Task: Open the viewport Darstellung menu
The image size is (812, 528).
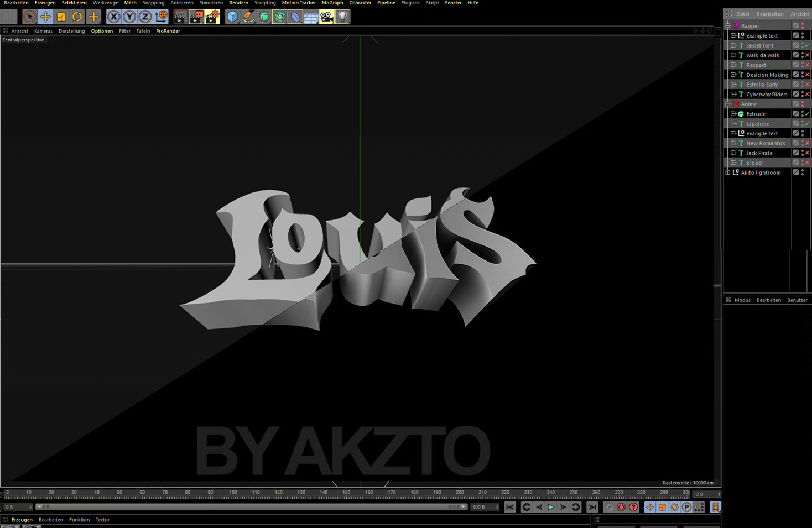Action: (x=72, y=31)
